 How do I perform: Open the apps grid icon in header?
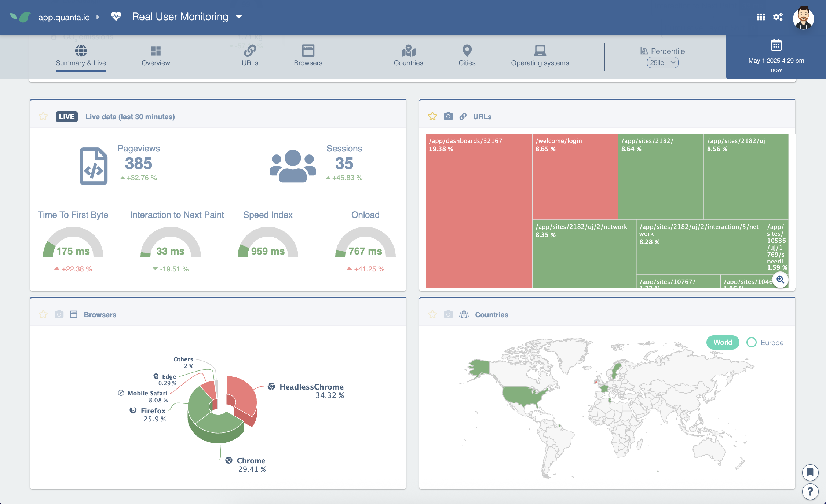(761, 17)
